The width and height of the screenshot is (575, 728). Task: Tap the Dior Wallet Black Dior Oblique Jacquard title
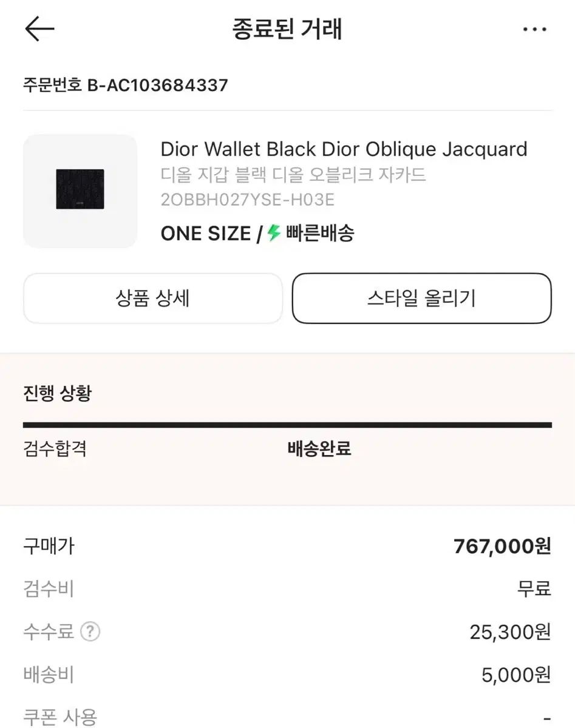coord(344,149)
